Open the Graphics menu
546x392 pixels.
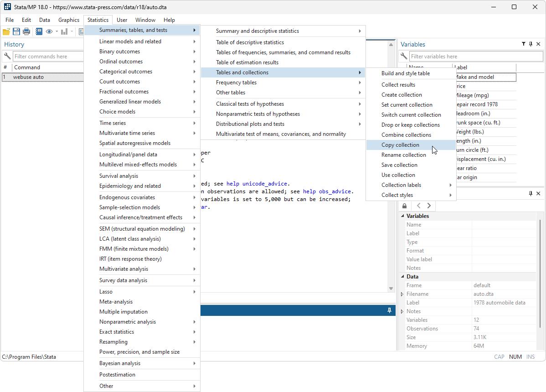point(69,20)
